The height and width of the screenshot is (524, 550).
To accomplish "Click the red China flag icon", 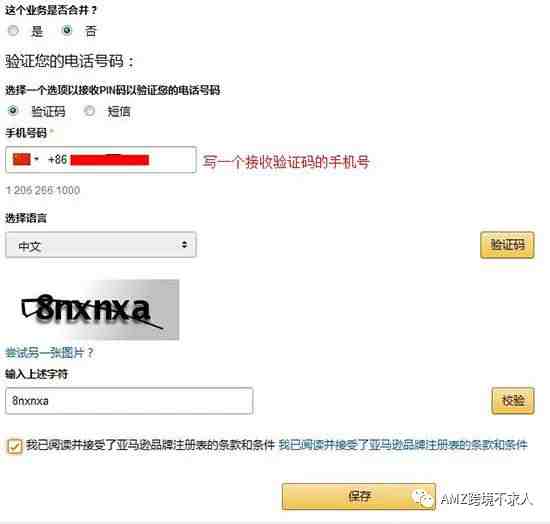I will (22, 160).
